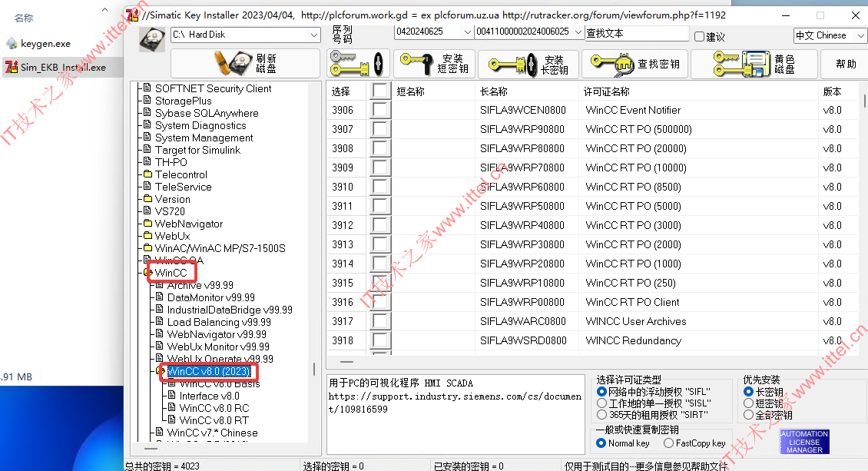Click the unlabeled double-key toolbar button
Screen dimensions: 868x471
[x=357, y=64]
